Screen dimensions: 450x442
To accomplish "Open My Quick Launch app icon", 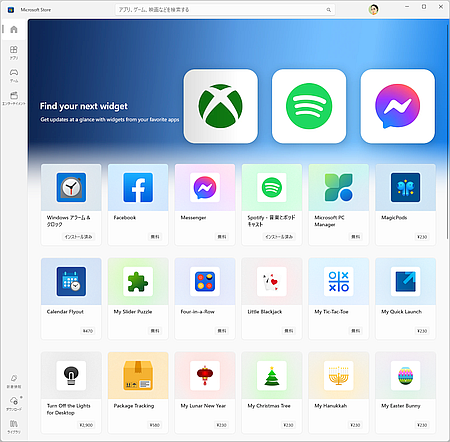I will point(405,281).
